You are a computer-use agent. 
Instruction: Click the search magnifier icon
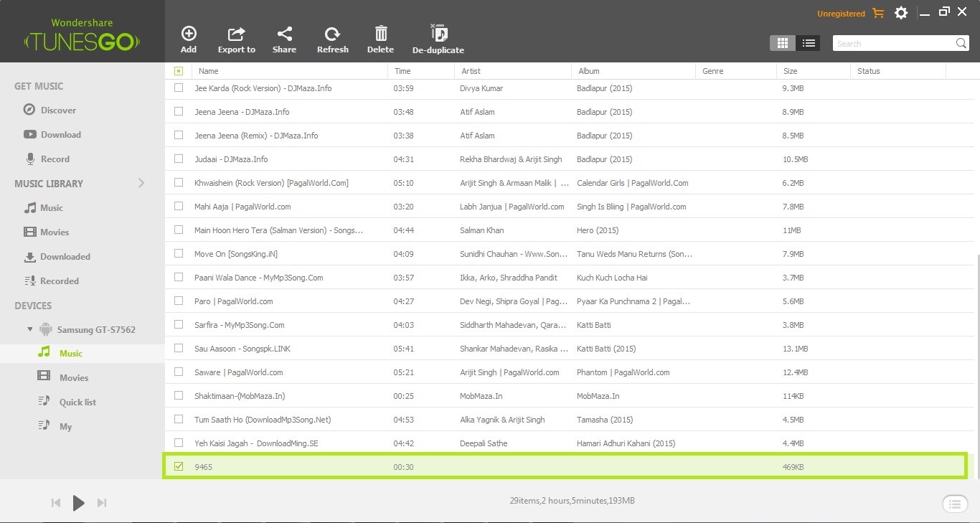[961, 44]
